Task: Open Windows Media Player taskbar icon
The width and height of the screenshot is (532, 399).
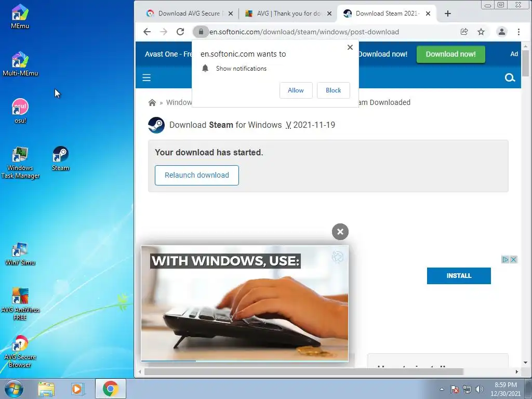Action: (x=78, y=389)
